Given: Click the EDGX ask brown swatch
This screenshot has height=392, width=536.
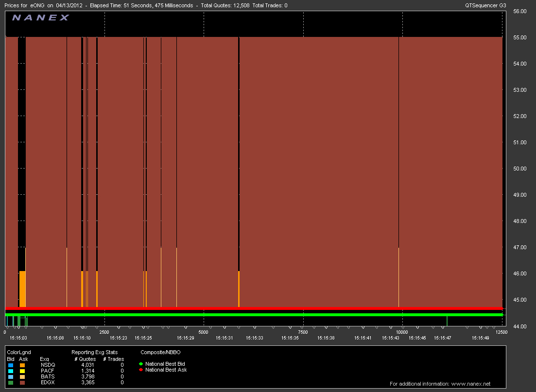Looking at the screenshot, I should tap(22, 382).
